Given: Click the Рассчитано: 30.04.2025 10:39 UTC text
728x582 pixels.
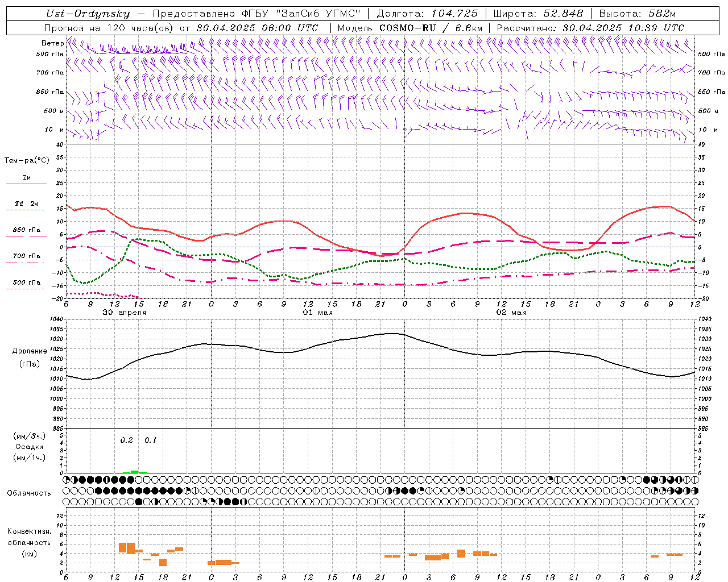Looking at the screenshot, I should (590, 28).
